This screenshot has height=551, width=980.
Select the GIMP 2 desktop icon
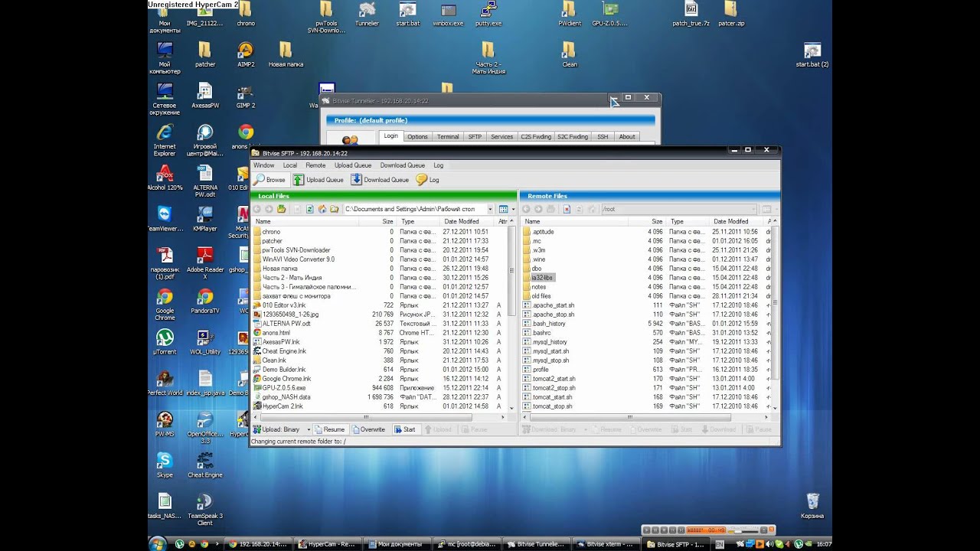click(245, 96)
